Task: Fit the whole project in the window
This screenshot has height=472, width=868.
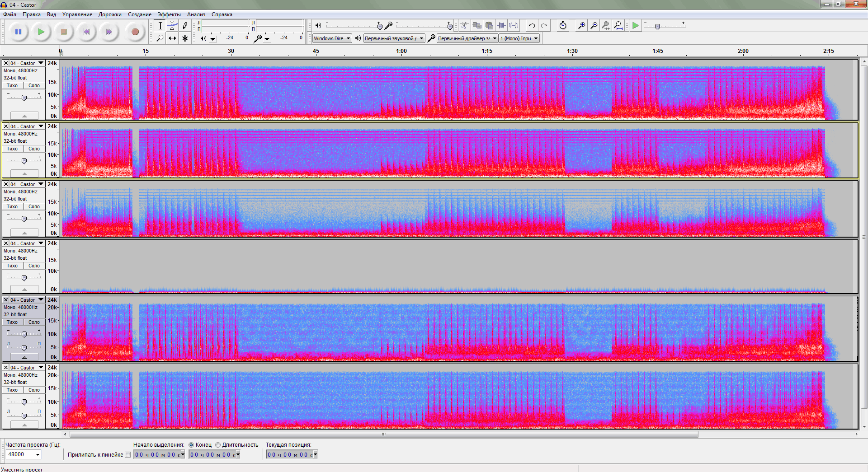Action: coord(618,26)
